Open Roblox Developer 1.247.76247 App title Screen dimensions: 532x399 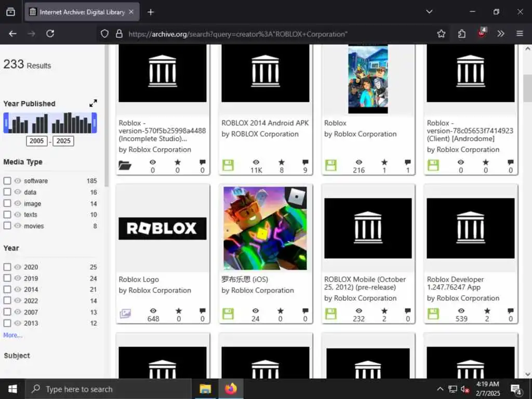[x=455, y=283]
